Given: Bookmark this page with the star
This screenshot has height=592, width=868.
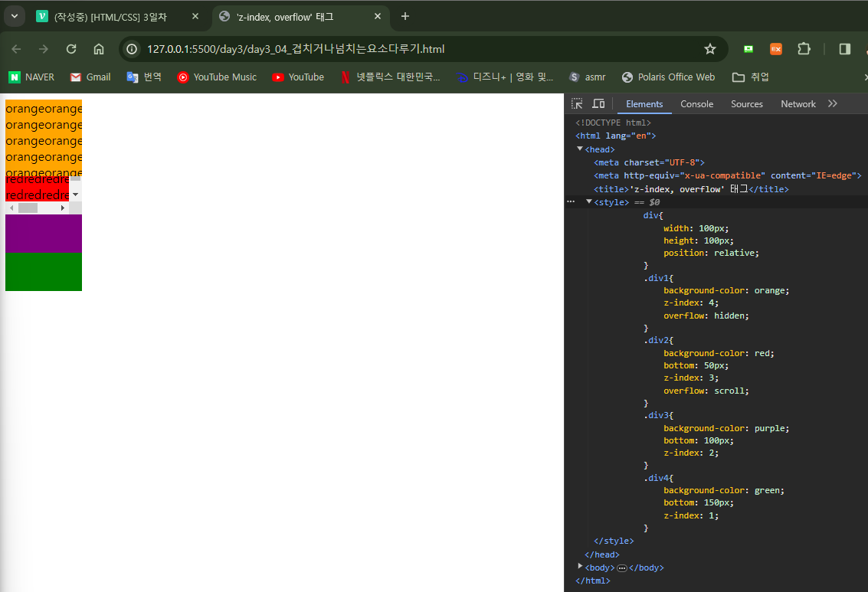Looking at the screenshot, I should click(x=710, y=49).
